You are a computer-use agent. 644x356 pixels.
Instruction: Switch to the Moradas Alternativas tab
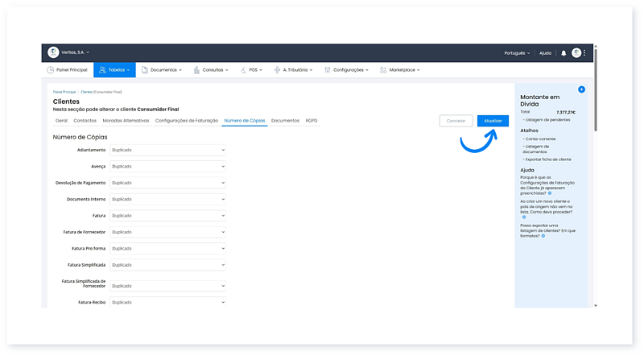point(126,120)
